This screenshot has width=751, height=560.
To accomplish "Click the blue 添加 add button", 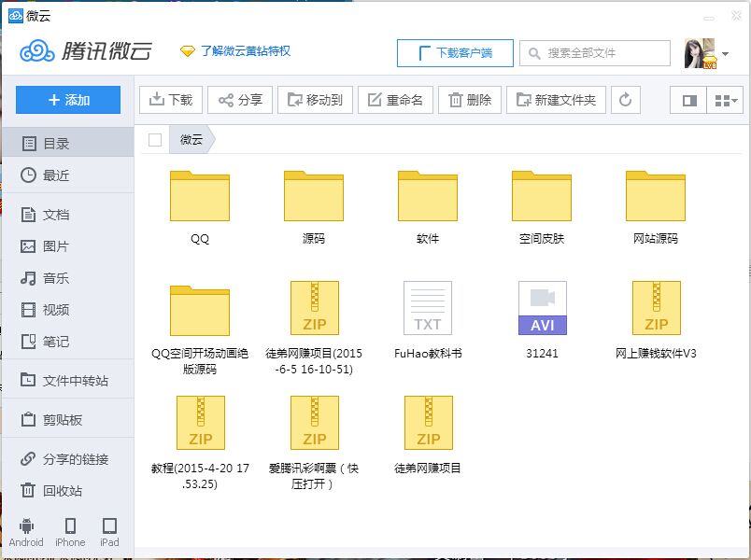I will click(68, 100).
